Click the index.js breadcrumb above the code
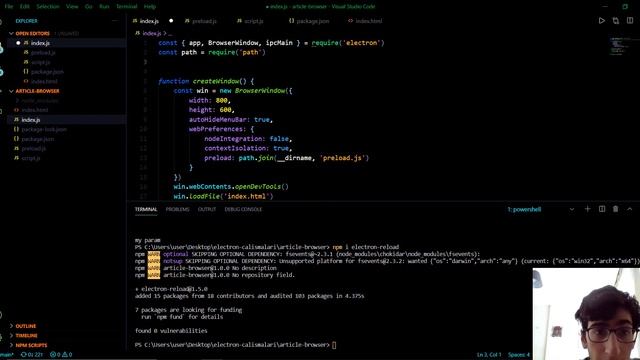 [x=151, y=33]
